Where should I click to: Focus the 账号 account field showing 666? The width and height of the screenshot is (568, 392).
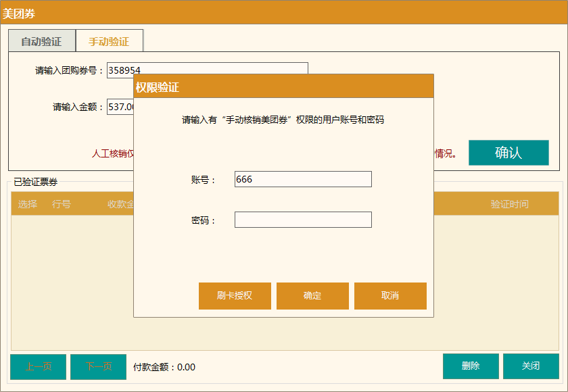pos(302,179)
